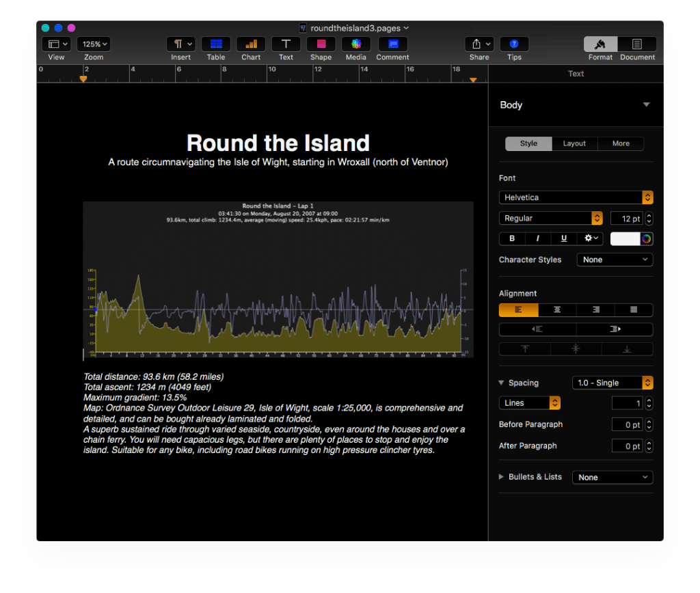Center align the text
The width and height of the screenshot is (700, 593).
coord(557,310)
